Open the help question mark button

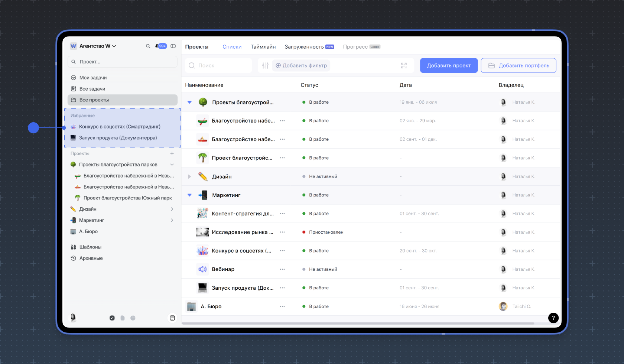553,318
